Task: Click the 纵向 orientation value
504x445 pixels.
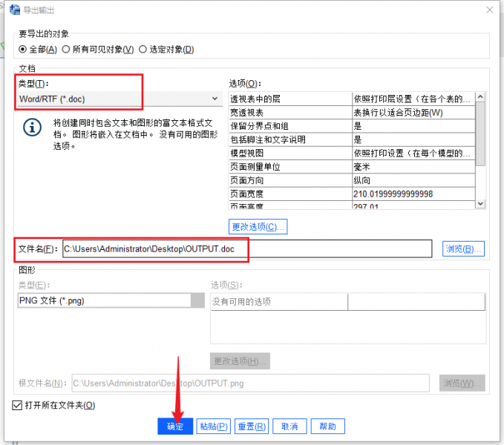Action: coord(362,180)
